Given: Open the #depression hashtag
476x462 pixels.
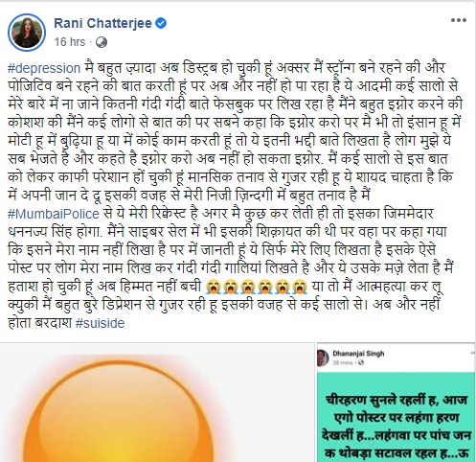Looking at the screenshot, I should [x=44, y=68].
